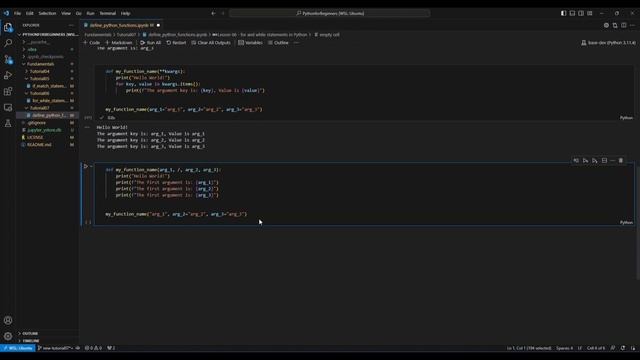This screenshot has width=640, height=360.
Task: Click Split Cell icon in cell toolbar
Action: pyautogui.click(x=604, y=160)
